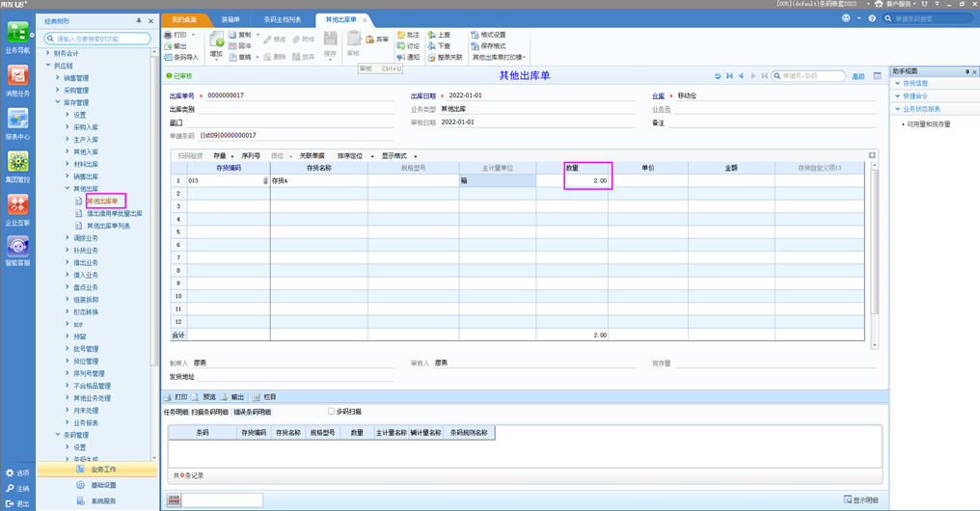The height and width of the screenshot is (511, 980).
Task: Open the 企业互联 sidebar icon
Action: pos(17,205)
